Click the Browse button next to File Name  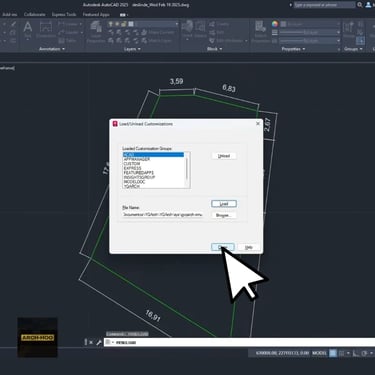click(x=224, y=215)
